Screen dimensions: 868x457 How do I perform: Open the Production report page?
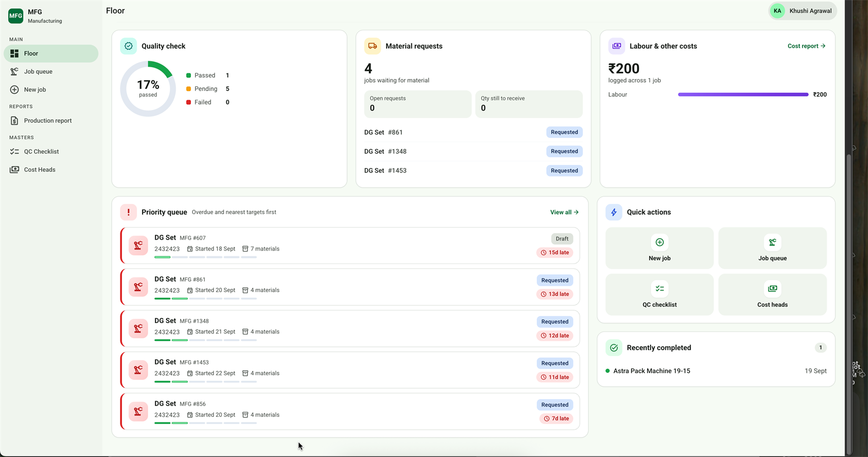coord(51,121)
